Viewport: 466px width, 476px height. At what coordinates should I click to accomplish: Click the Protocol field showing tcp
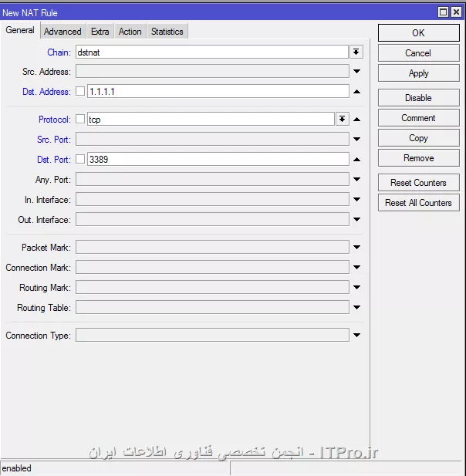211,119
